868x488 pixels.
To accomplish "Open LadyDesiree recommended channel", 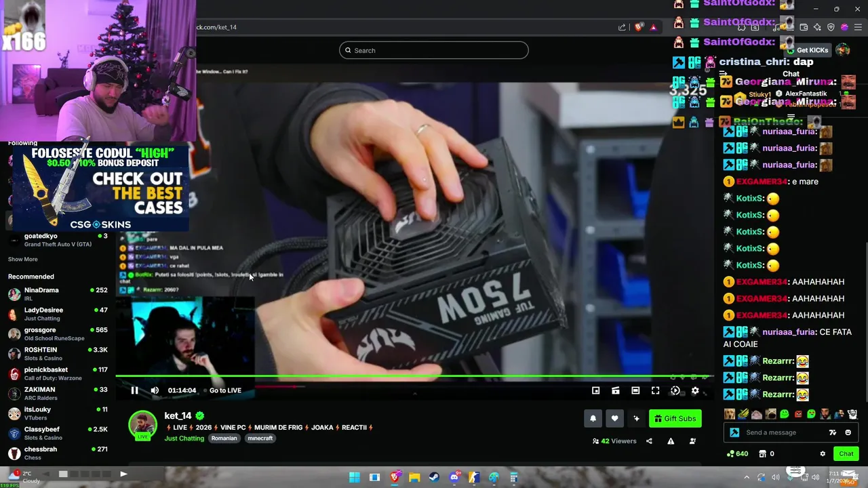I will tap(58, 314).
